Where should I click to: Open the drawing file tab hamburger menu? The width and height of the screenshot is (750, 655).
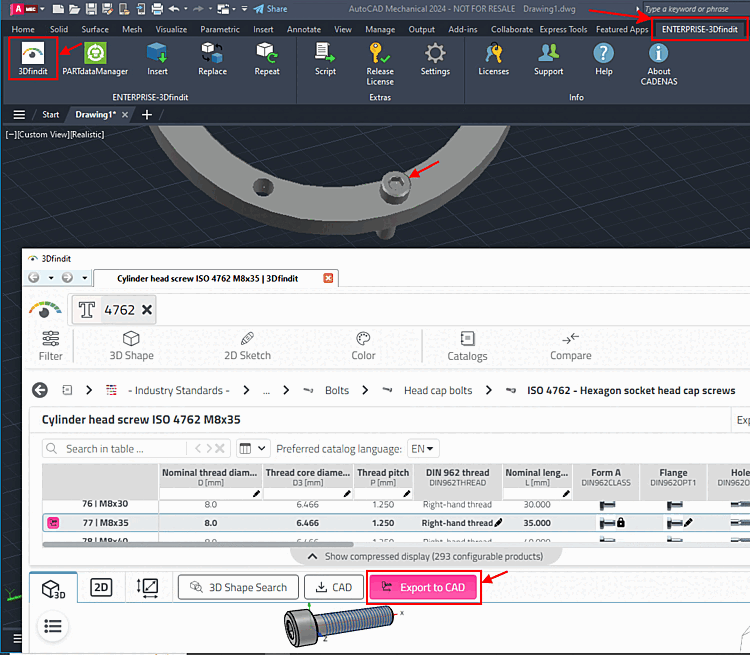(x=19, y=115)
